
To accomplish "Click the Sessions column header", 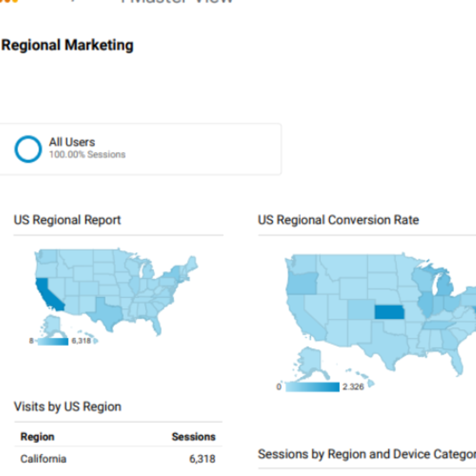I will [194, 437].
